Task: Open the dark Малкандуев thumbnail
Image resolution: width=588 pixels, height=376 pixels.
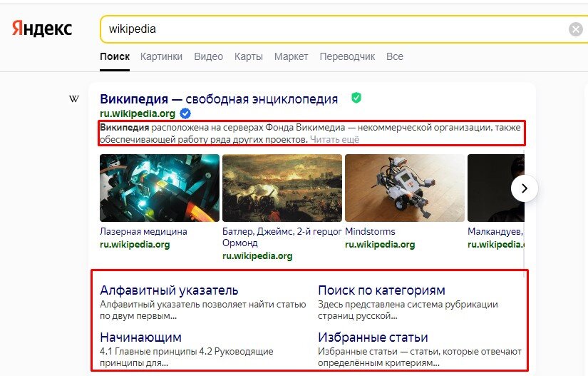Action: 496,188
